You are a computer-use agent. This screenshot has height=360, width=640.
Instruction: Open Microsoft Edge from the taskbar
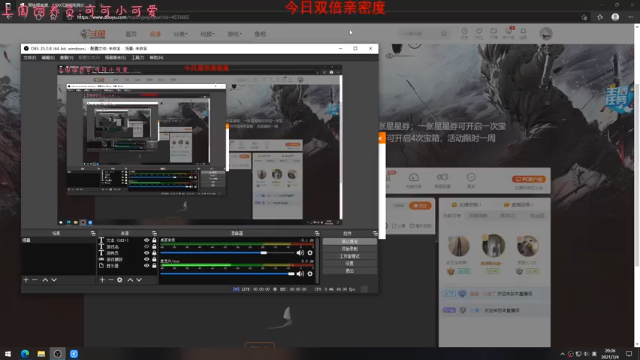[x=25, y=353]
